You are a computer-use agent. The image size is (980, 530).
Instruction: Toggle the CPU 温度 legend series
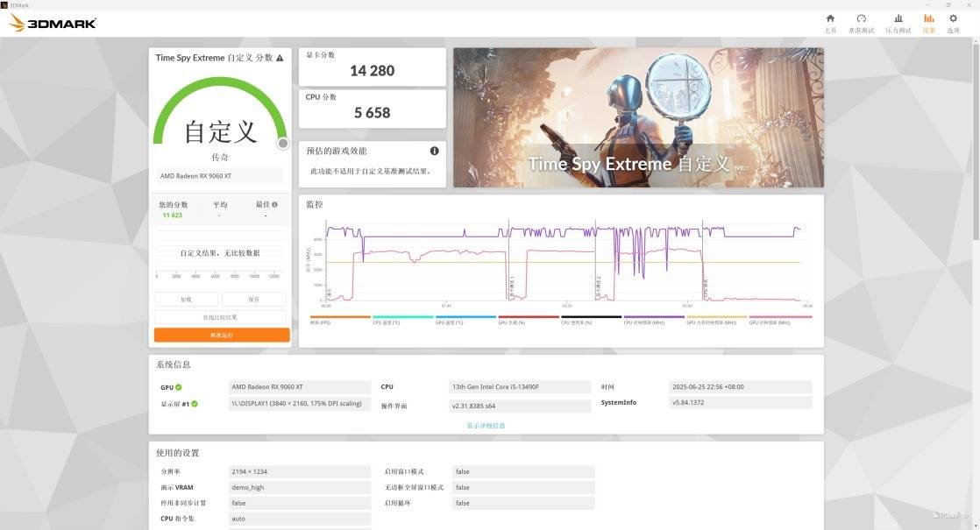[x=402, y=319]
